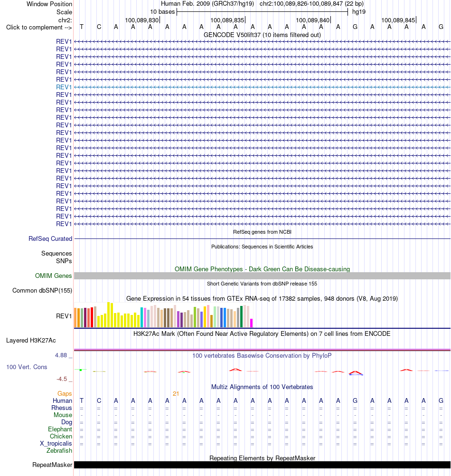
Task: Click the C base in the Human alignment row
Action: [x=99, y=401]
